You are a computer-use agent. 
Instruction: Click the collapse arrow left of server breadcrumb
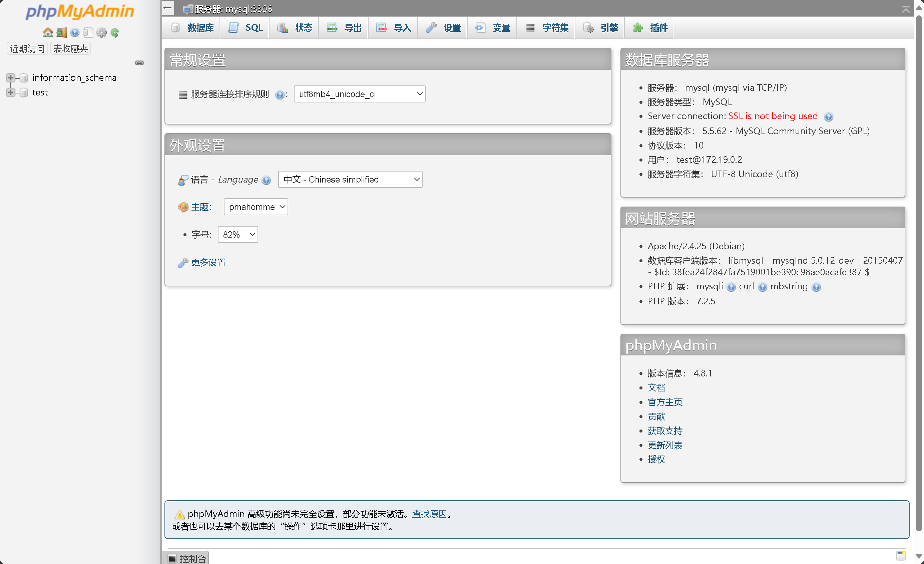(x=168, y=8)
